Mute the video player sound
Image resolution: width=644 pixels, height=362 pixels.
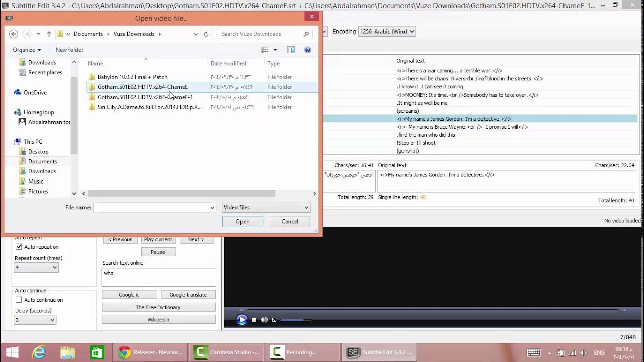[264, 320]
